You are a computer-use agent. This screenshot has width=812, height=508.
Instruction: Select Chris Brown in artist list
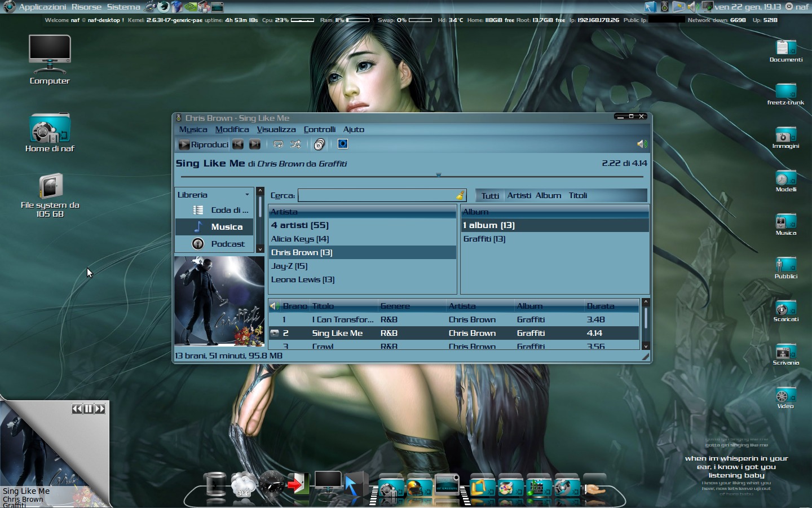pos(362,252)
